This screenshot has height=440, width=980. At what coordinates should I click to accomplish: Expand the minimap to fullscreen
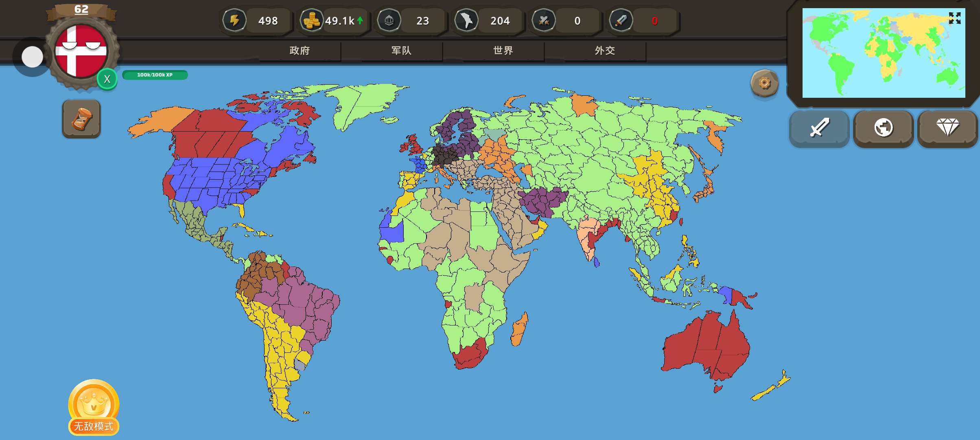pyautogui.click(x=954, y=18)
